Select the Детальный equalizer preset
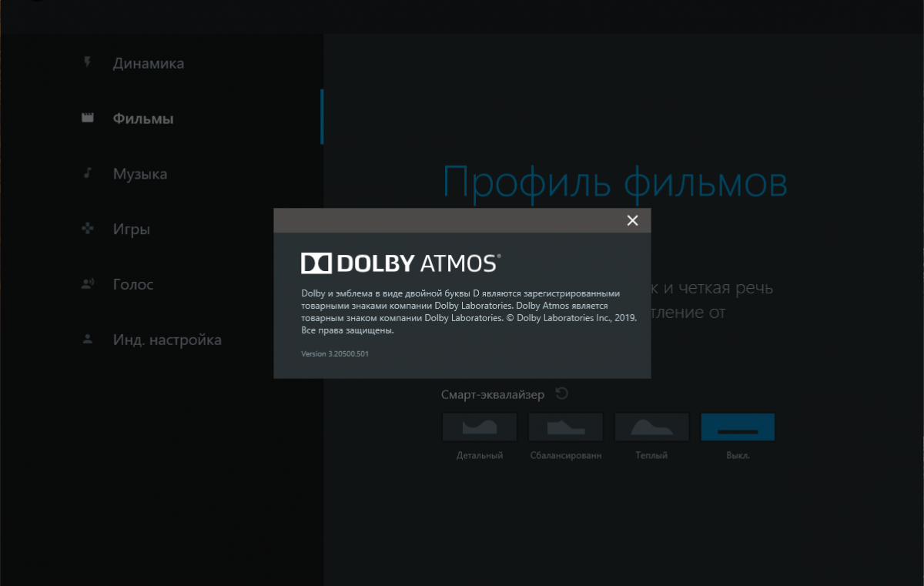Screen dimensions: 924x586 coord(480,427)
